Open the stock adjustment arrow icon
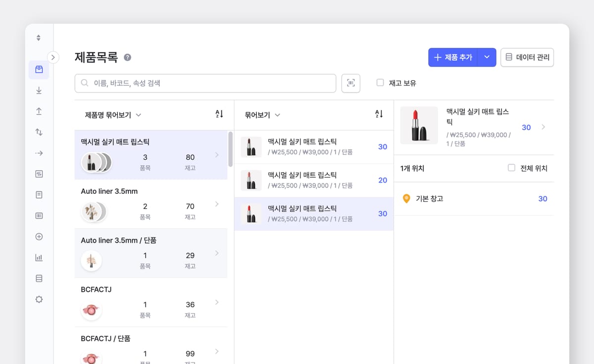Image resolution: width=594 pixels, height=364 pixels. point(39,153)
